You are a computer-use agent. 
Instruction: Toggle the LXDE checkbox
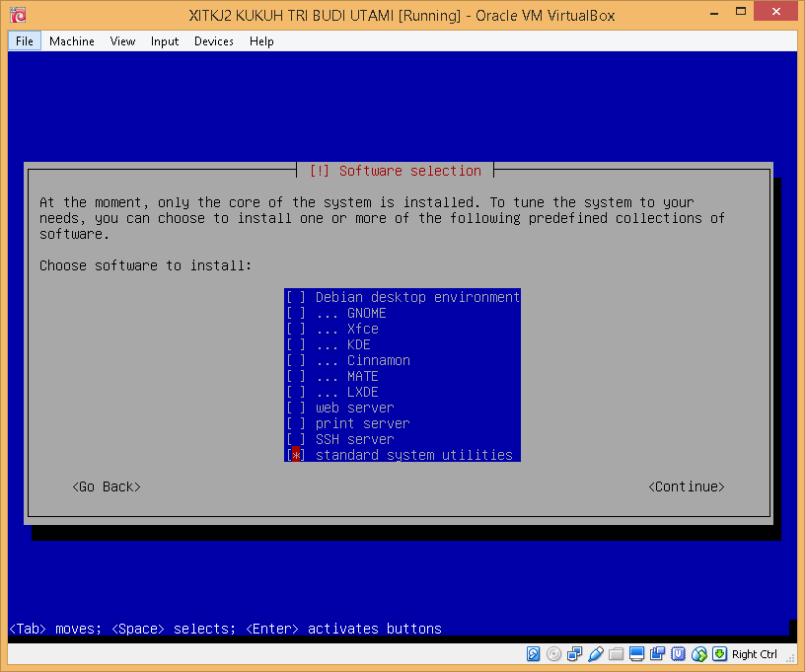coord(296,392)
